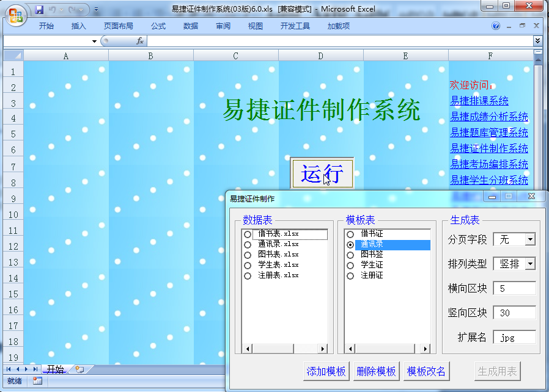Click the Save icon in quick access toolbar
Viewport: 549px width, 392px height.
point(40,10)
